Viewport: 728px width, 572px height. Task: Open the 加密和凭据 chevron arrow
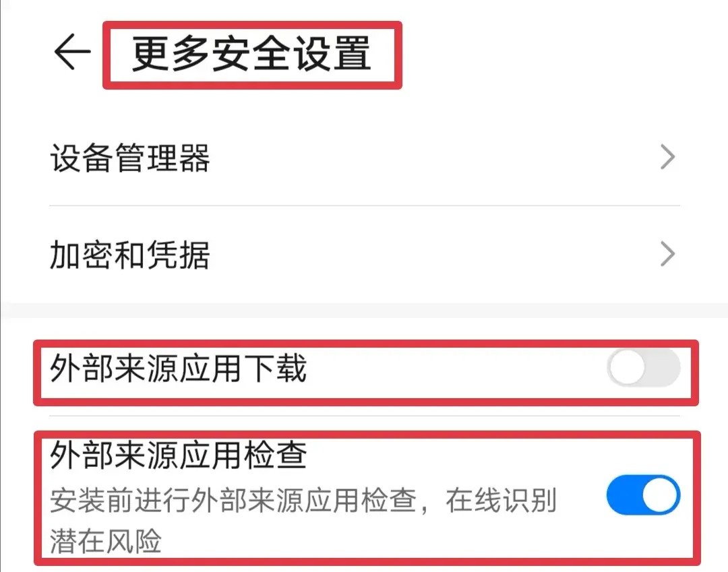(x=667, y=254)
